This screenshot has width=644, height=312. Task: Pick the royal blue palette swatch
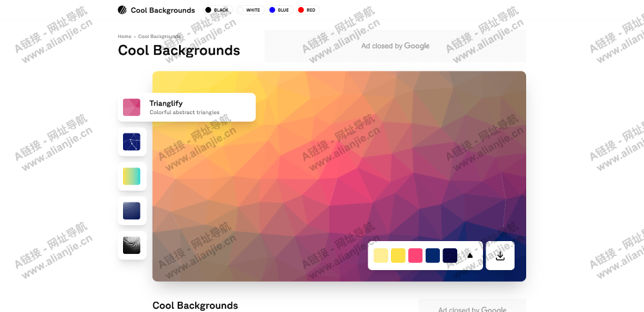tap(433, 256)
